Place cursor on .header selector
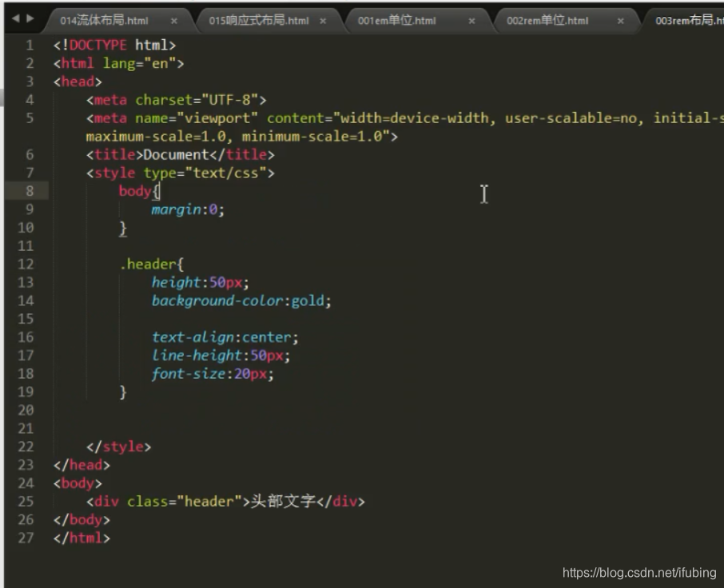Viewport: 724px width, 588px height. [x=148, y=264]
